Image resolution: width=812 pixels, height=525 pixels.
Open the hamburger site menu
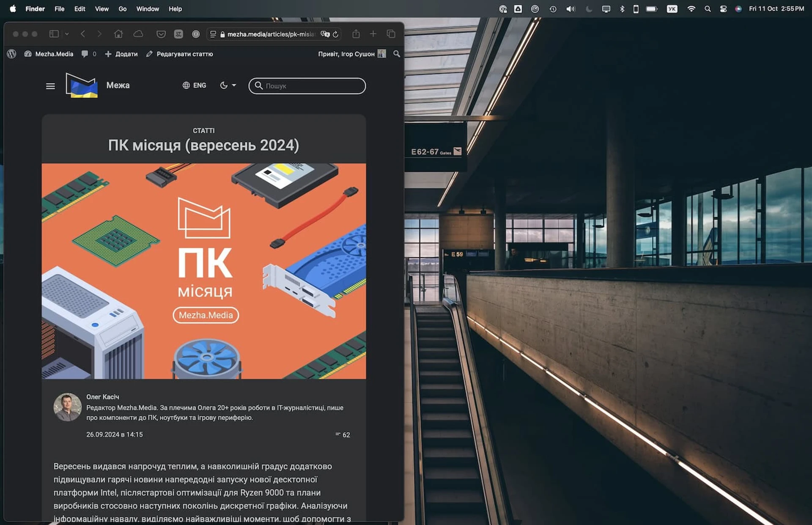[x=50, y=86]
